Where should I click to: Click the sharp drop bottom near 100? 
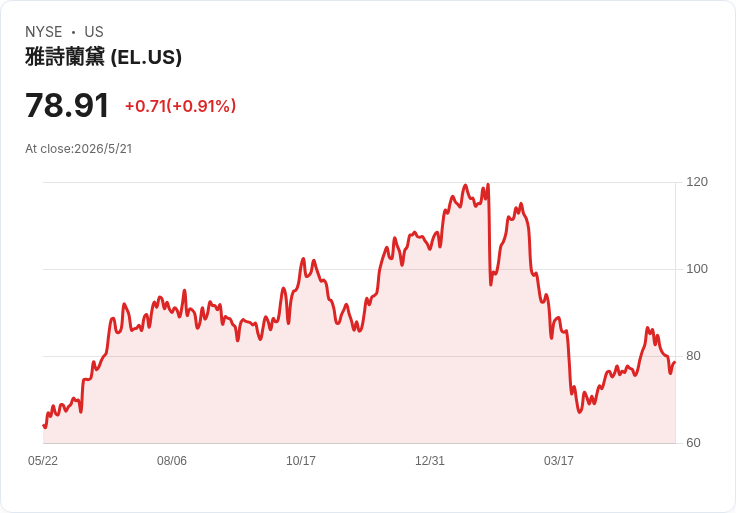pyautogui.click(x=491, y=284)
